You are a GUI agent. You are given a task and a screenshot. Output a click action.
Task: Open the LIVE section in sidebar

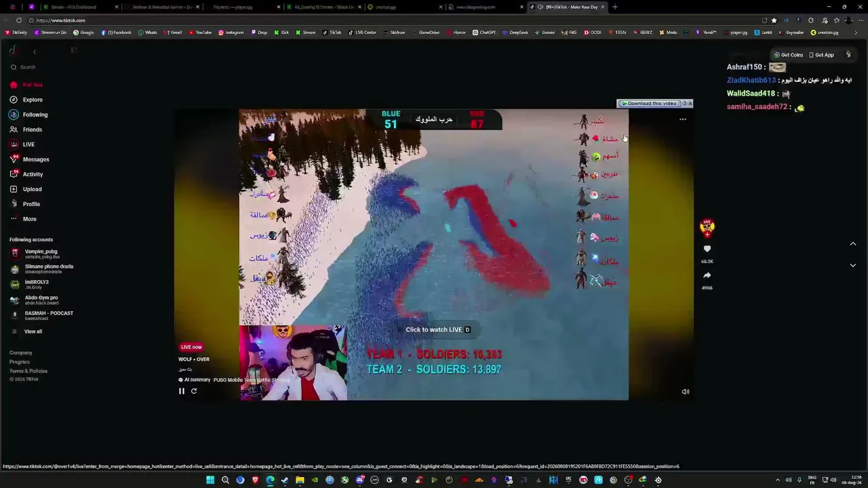(x=23, y=144)
